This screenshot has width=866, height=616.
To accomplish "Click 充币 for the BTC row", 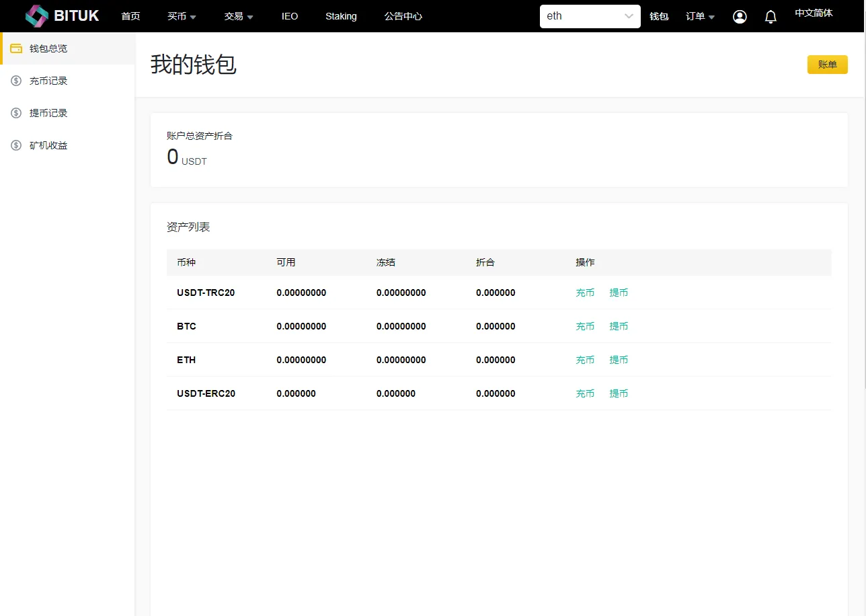I will tap(585, 326).
